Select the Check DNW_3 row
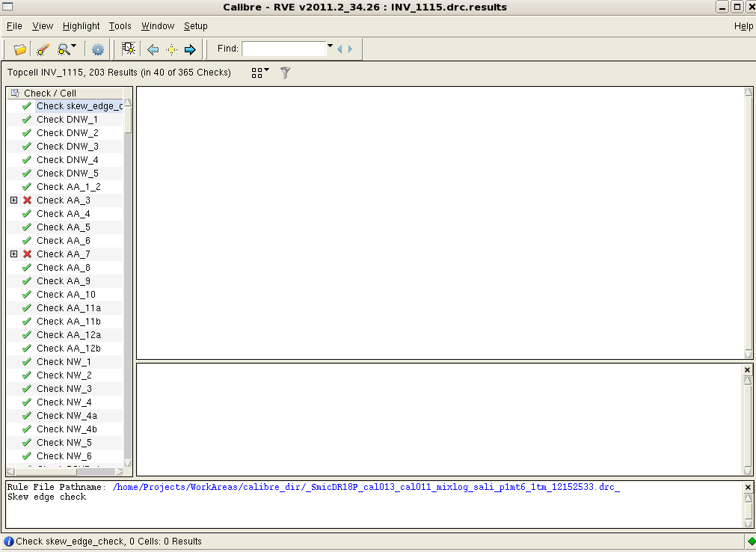This screenshot has width=756, height=552. (67, 147)
